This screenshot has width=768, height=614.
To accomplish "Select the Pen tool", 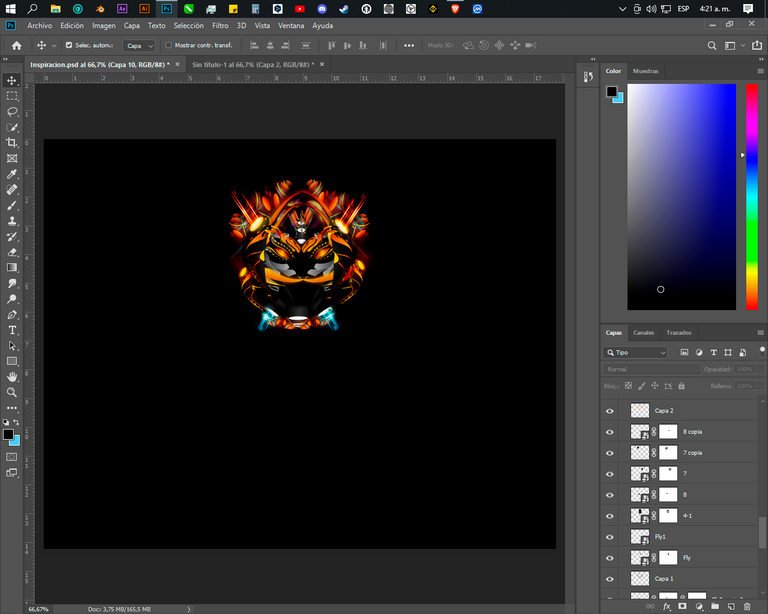I will [x=12, y=315].
